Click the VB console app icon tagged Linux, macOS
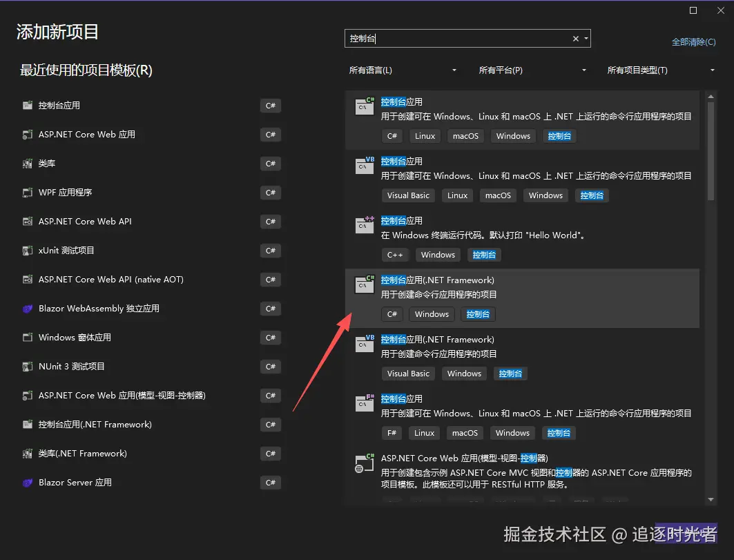734x560 pixels. click(x=365, y=165)
